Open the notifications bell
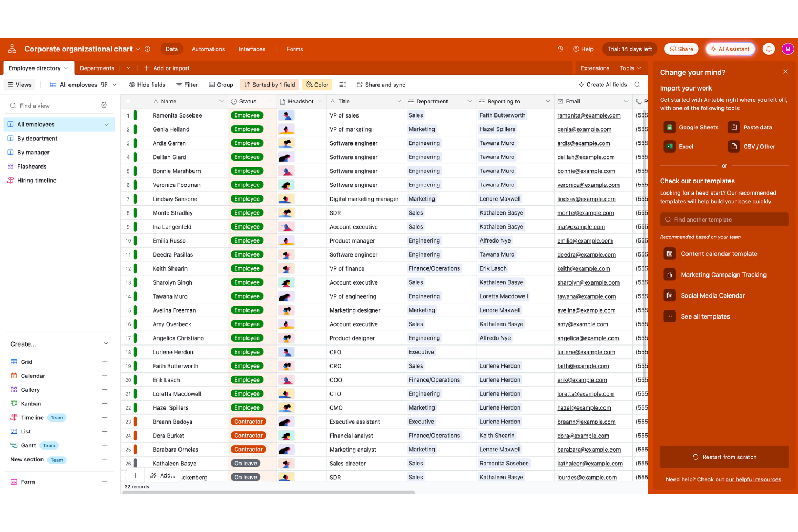Viewport: 798px width, 532px height. click(x=768, y=49)
